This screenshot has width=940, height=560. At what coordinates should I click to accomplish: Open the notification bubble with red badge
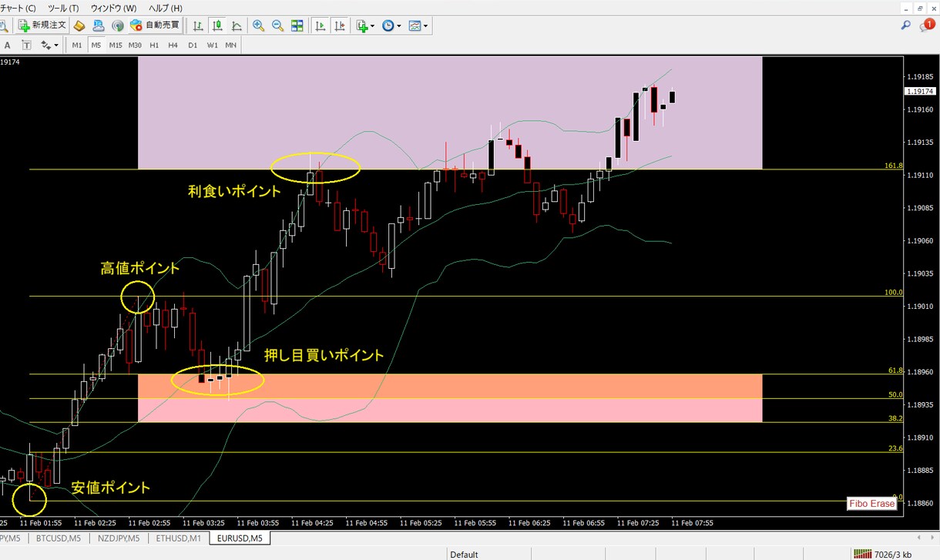[927, 25]
